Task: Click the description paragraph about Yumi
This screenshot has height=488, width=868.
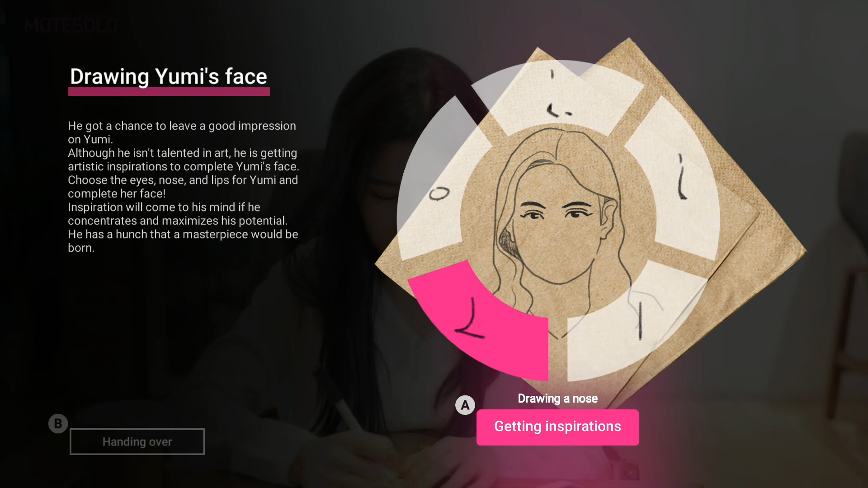Action: pos(183,187)
